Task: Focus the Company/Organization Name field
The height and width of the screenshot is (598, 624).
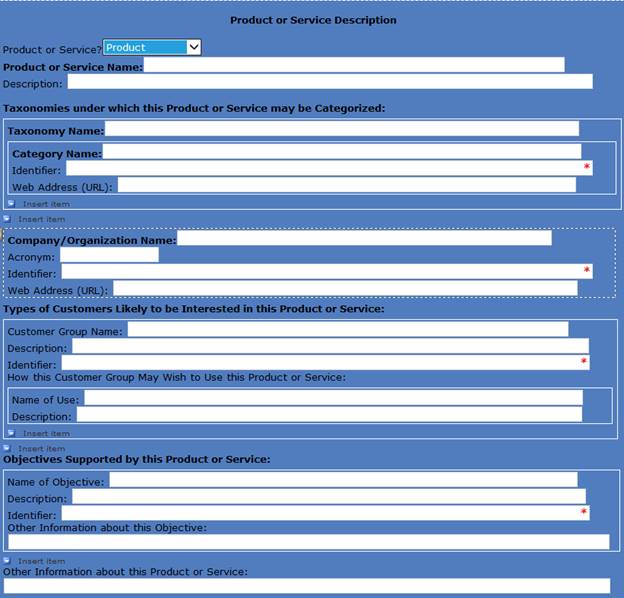Action: coord(364,238)
